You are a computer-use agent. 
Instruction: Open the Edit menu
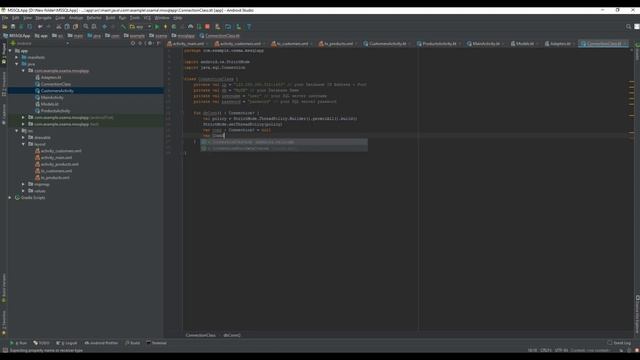coord(16,18)
